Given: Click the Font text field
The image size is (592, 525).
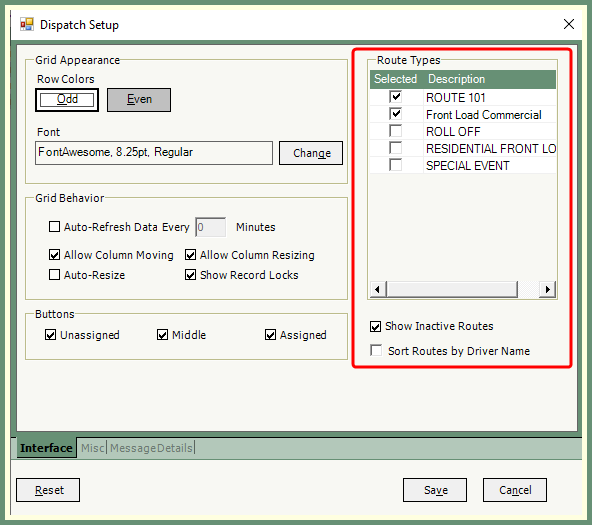Looking at the screenshot, I should point(154,153).
